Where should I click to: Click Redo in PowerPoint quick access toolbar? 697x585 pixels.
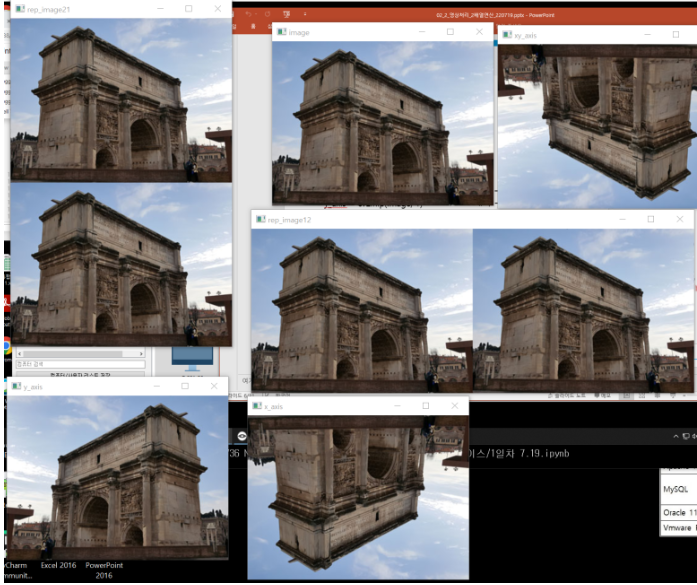pyautogui.click(x=267, y=14)
